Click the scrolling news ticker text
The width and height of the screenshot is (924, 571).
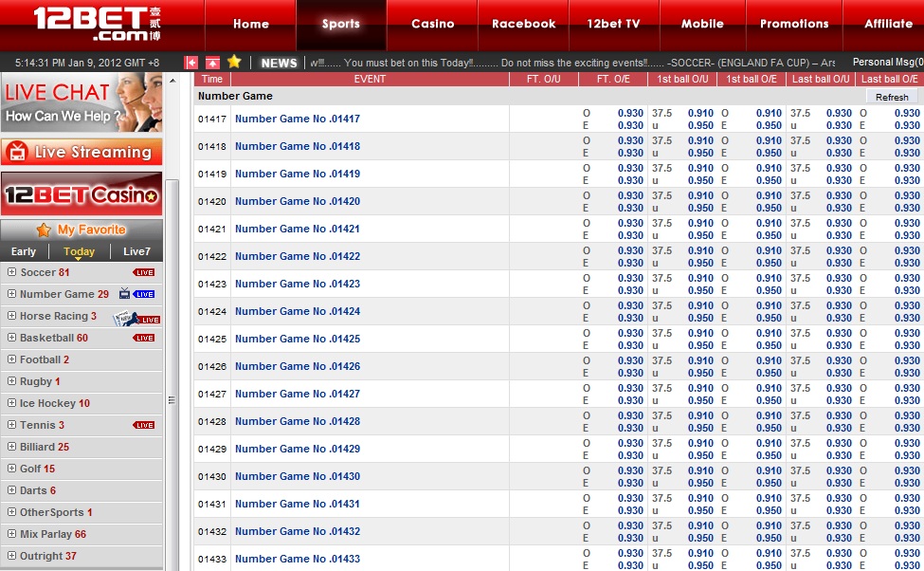pos(572,63)
